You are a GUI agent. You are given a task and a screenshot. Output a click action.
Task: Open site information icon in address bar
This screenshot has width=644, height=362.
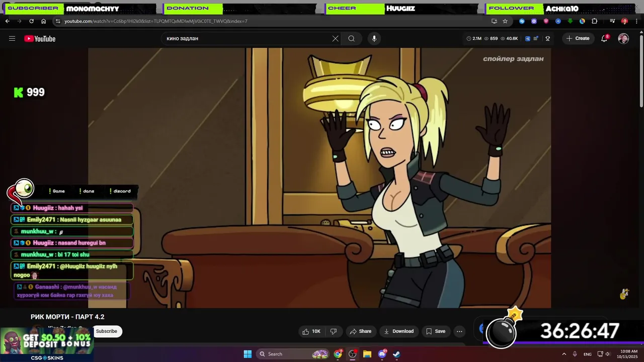click(58, 21)
